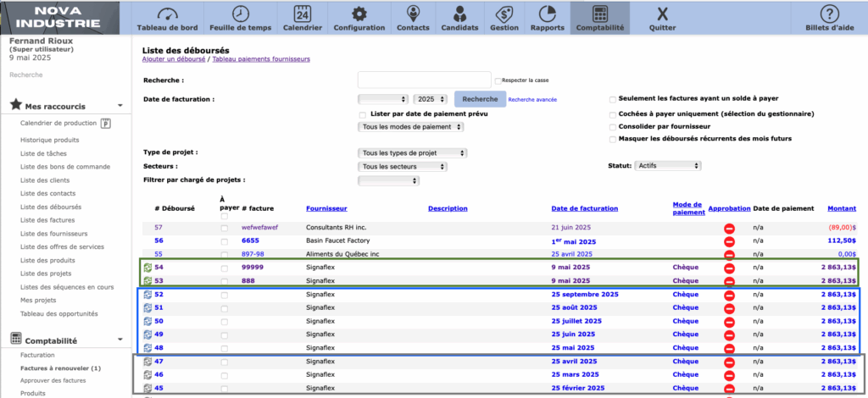Screen dimensions: 868x398
Task: Enable Respecter la casse checkbox
Action: pos(498,80)
